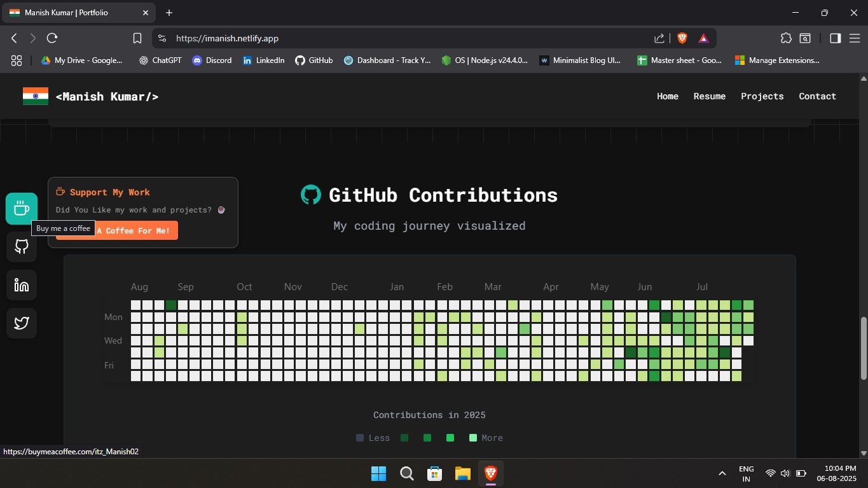Click the Less legend color square

pos(361,438)
